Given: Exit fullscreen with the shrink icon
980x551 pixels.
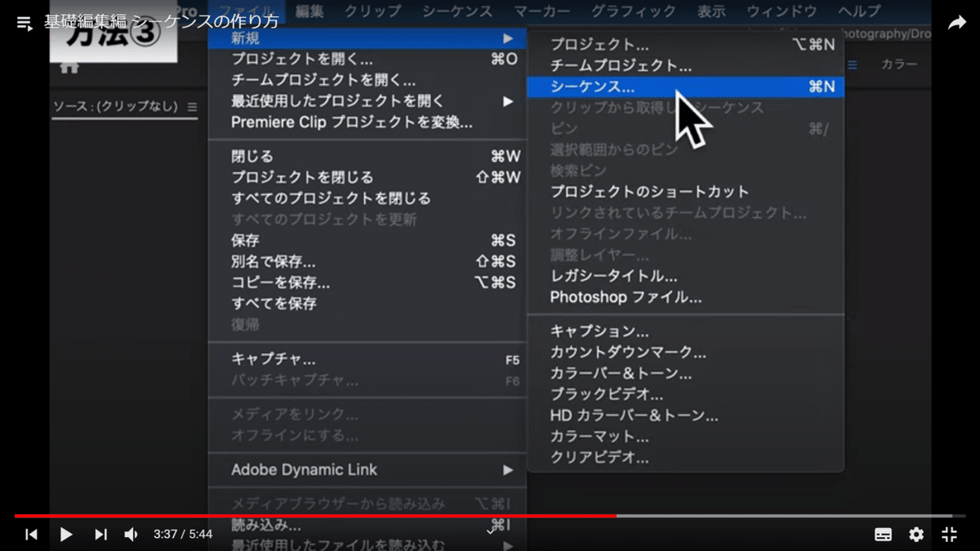Looking at the screenshot, I should click(x=949, y=535).
